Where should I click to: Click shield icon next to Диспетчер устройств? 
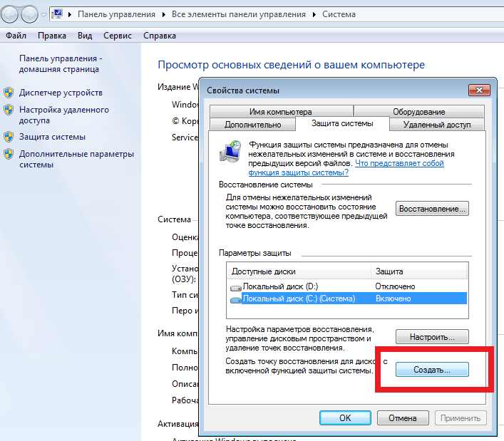click(x=9, y=93)
